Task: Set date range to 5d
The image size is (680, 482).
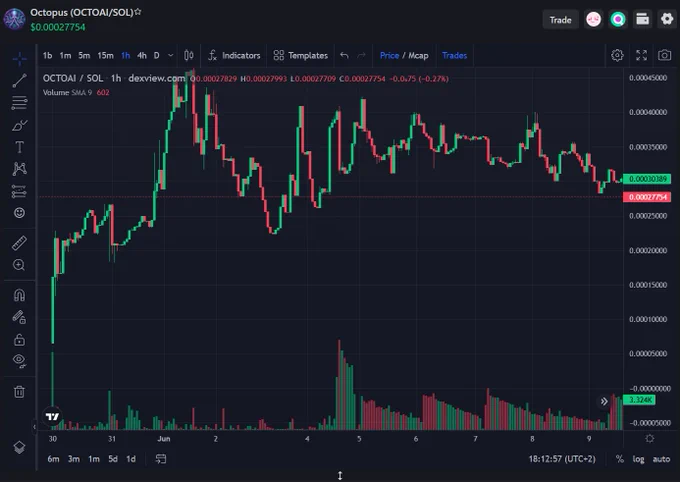Action: click(x=113, y=459)
